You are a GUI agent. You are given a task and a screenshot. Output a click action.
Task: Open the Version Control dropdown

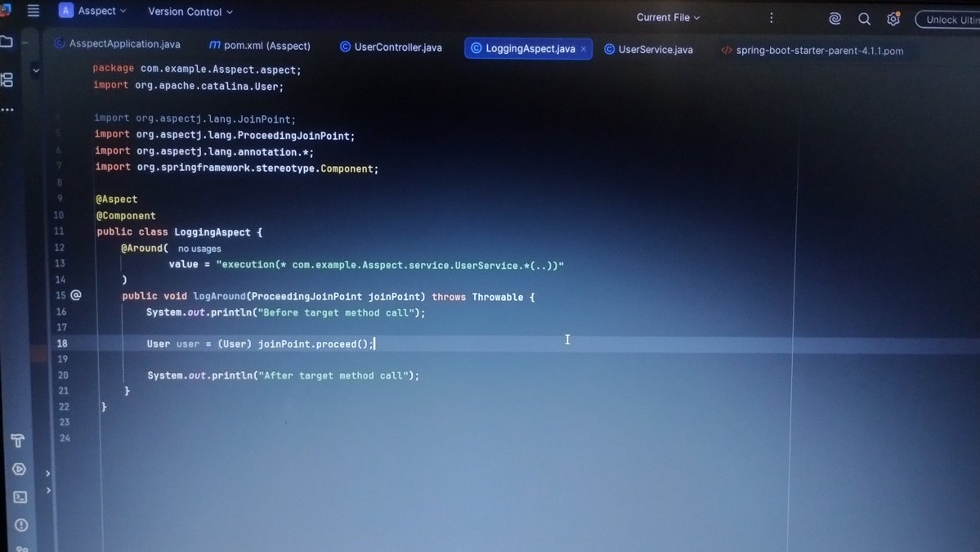[x=190, y=11]
